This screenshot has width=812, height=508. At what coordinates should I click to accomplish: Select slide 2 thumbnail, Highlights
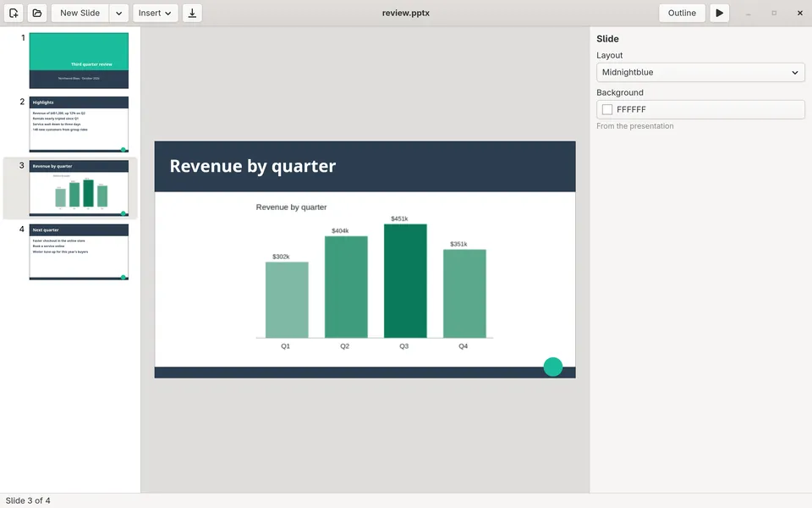click(79, 124)
